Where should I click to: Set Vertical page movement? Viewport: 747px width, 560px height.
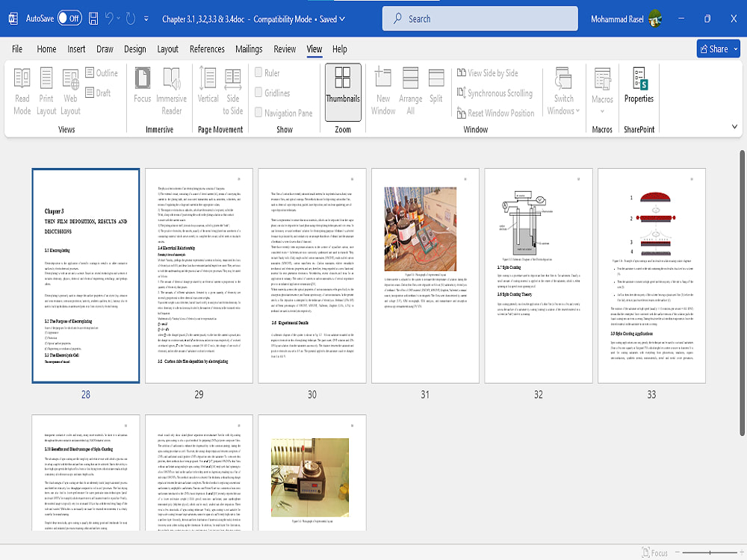(208, 86)
